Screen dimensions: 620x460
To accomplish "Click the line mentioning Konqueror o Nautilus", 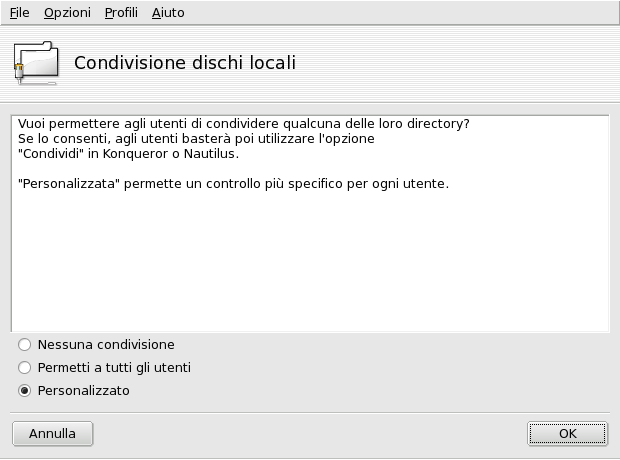I will 129,154.
